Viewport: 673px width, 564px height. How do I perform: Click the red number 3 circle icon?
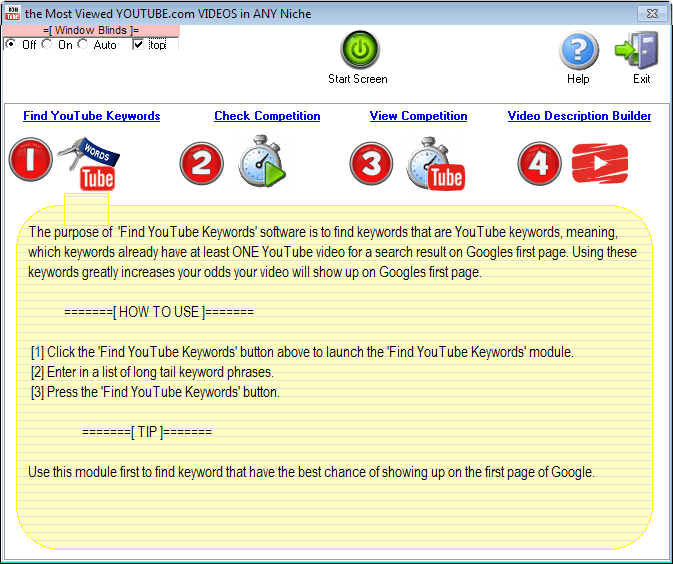(x=371, y=164)
